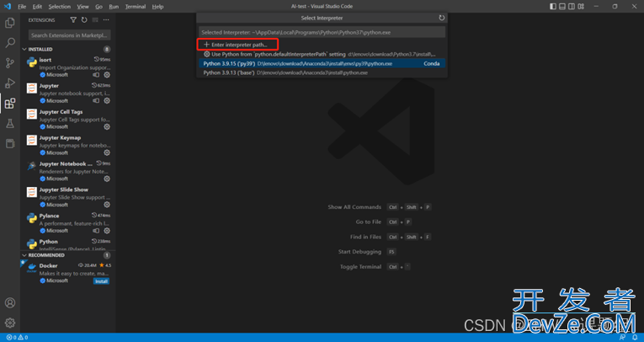Refresh the extensions list
Screen dimensions: 644x342
click(84, 19)
